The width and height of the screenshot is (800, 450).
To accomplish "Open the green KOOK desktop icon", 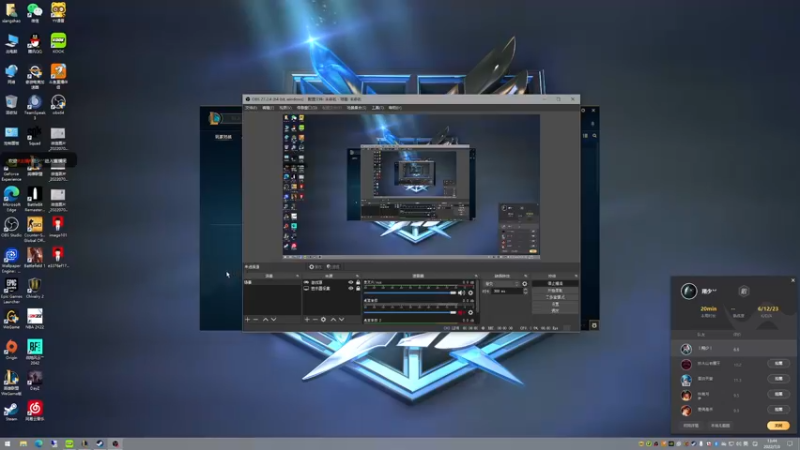I will click(x=58, y=43).
